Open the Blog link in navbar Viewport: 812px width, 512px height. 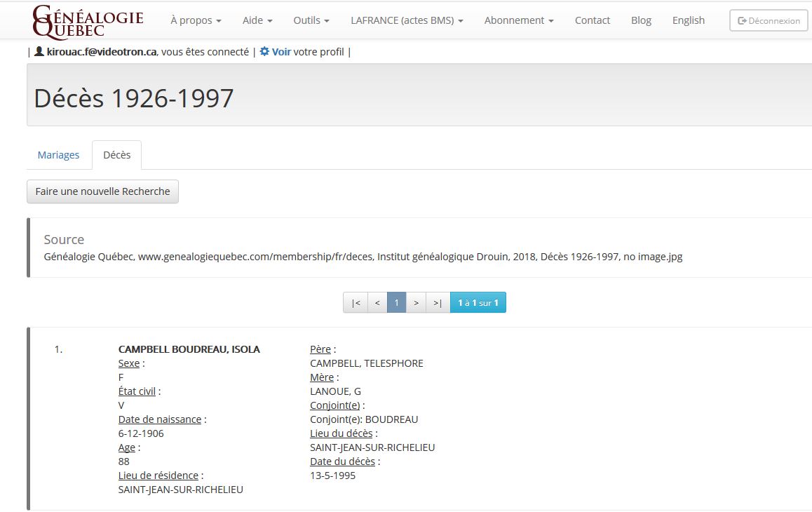click(x=641, y=20)
